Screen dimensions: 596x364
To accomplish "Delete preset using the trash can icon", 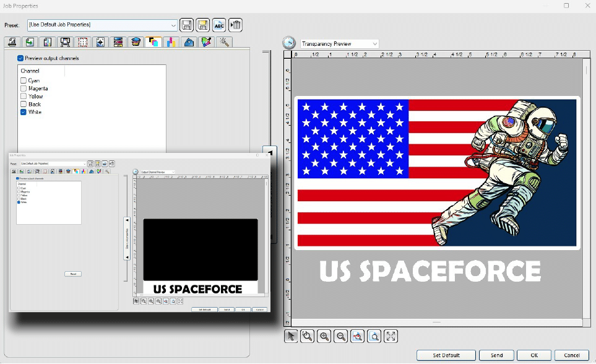I will click(x=235, y=25).
